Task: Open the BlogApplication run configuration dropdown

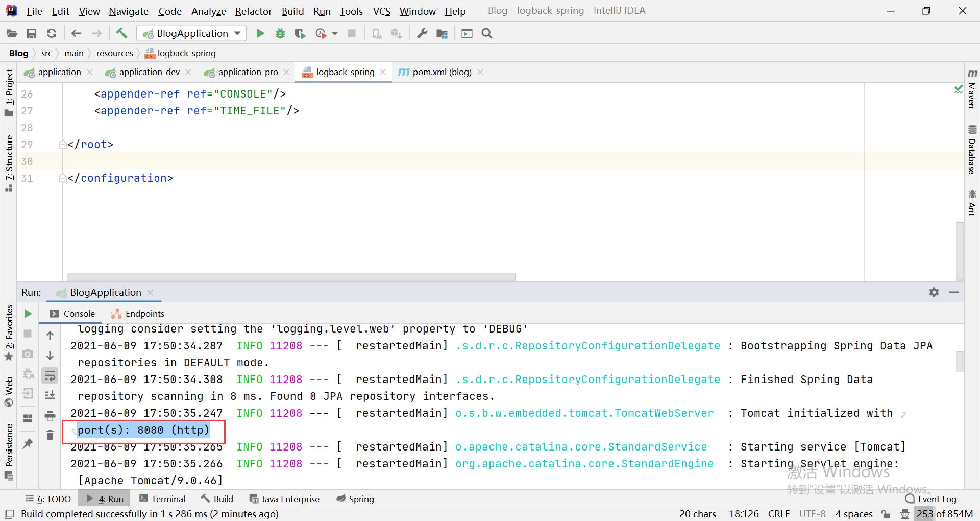Action: click(191, 33)
